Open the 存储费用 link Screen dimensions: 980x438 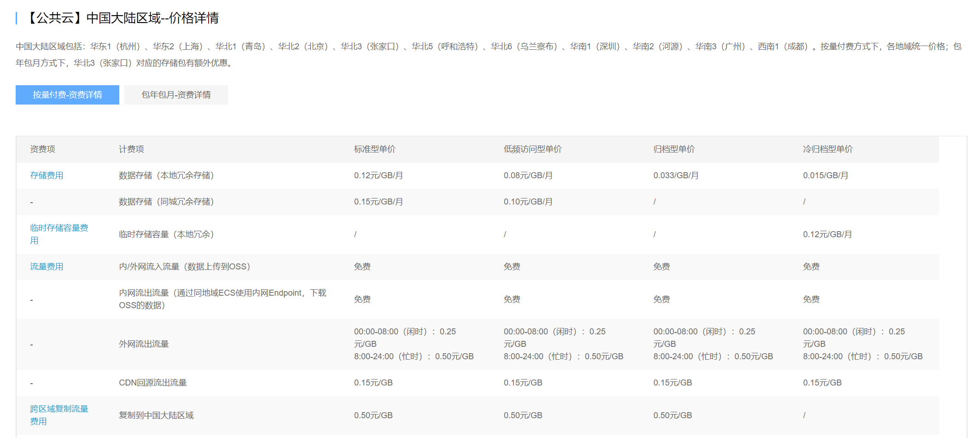coord(47,175)
